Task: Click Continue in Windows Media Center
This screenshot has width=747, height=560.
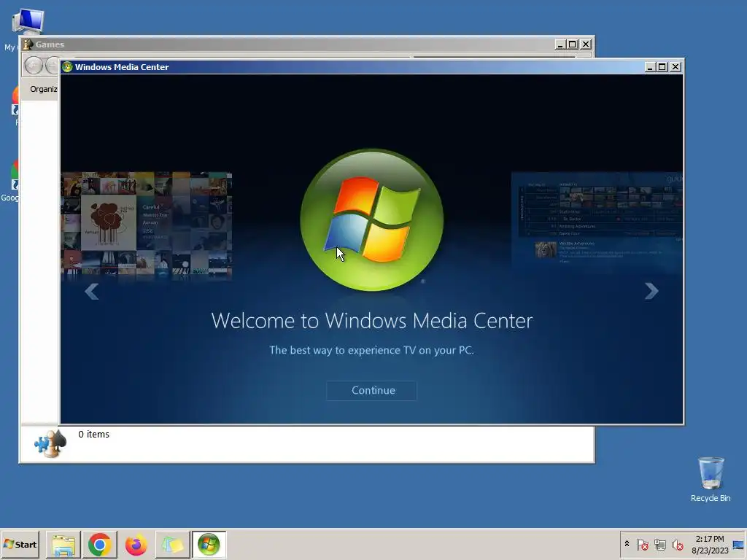Action: (371, 391)
